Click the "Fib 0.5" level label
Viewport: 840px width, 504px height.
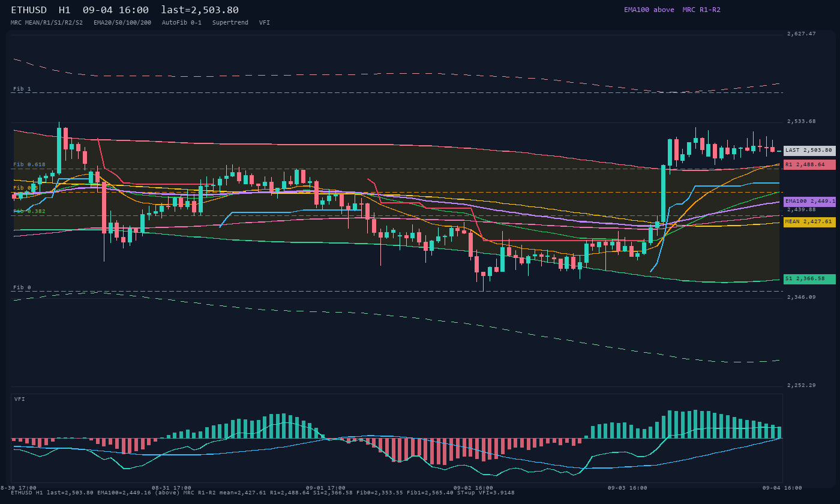pos(26,188)
